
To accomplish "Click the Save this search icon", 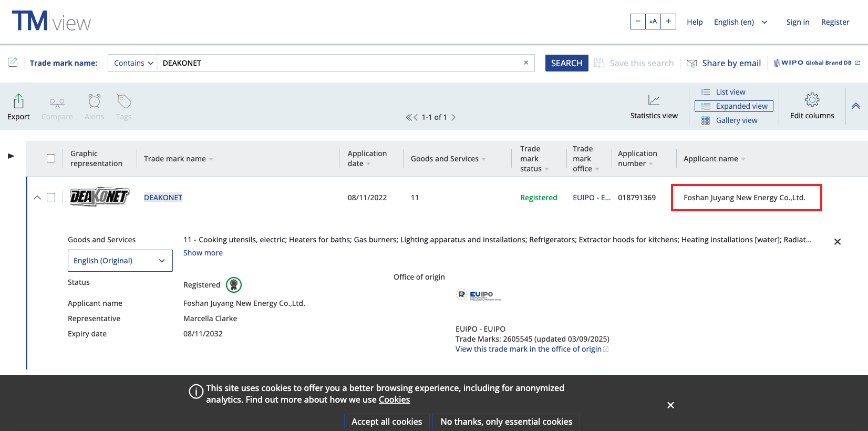I will (599, 63).
